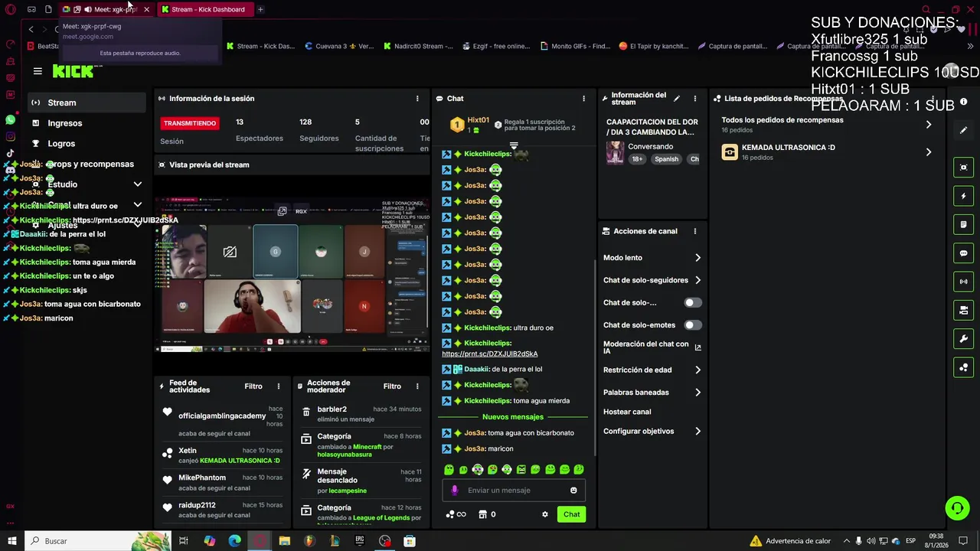Expand the Estudio sidebar section
Image resolution: width=980 pixels, height=551 pixels.
[86, 184]
